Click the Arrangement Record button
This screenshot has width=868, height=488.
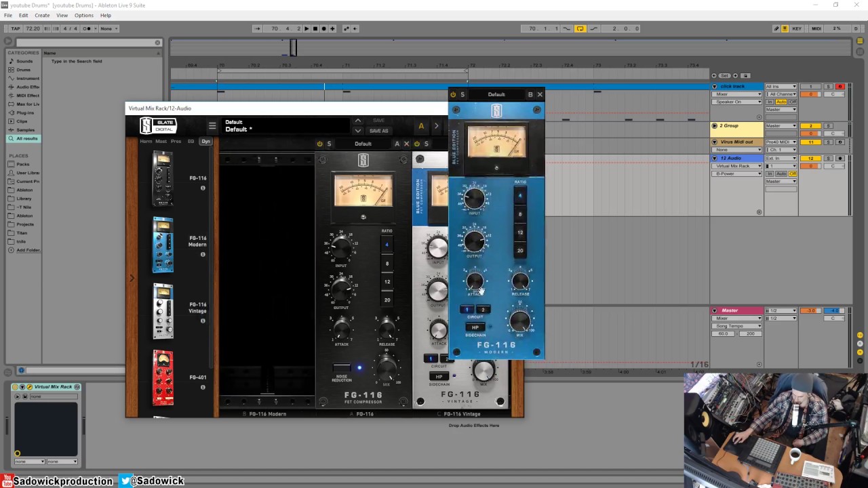[x=323, y=28]
